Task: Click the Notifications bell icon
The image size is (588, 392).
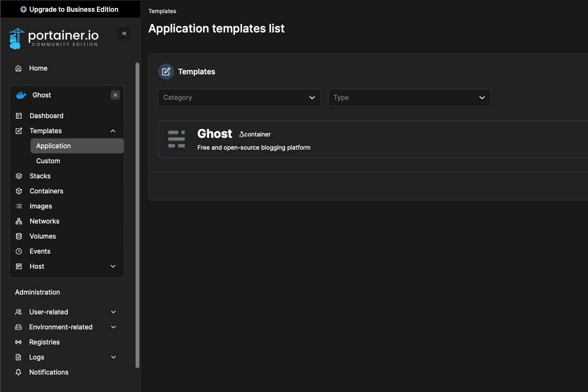Action: (x=18, y=372)
